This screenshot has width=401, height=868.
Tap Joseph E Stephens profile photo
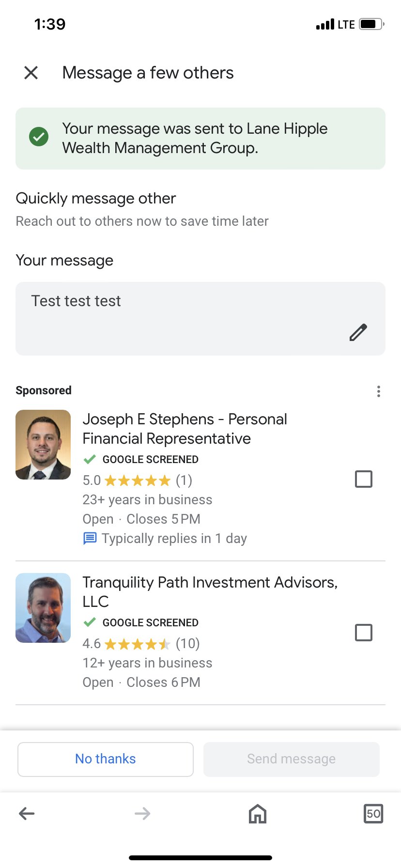click(x=43, y=445)
